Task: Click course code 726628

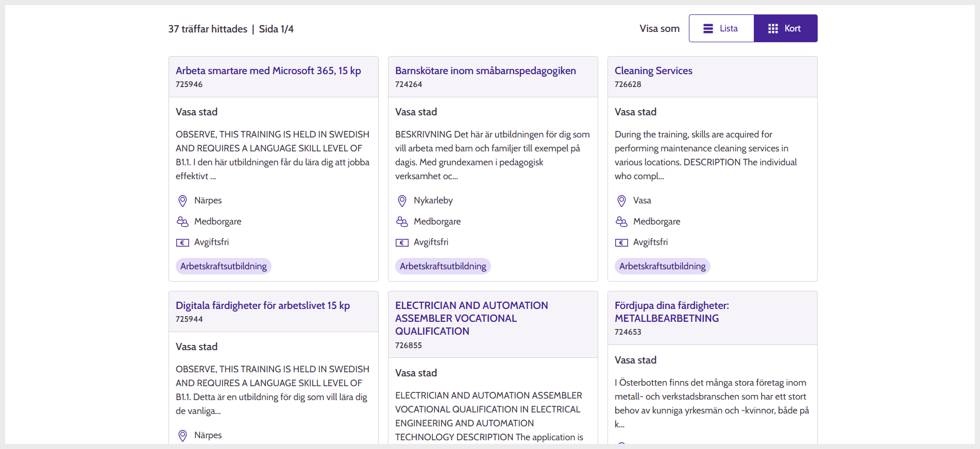Action: (628, 84)
